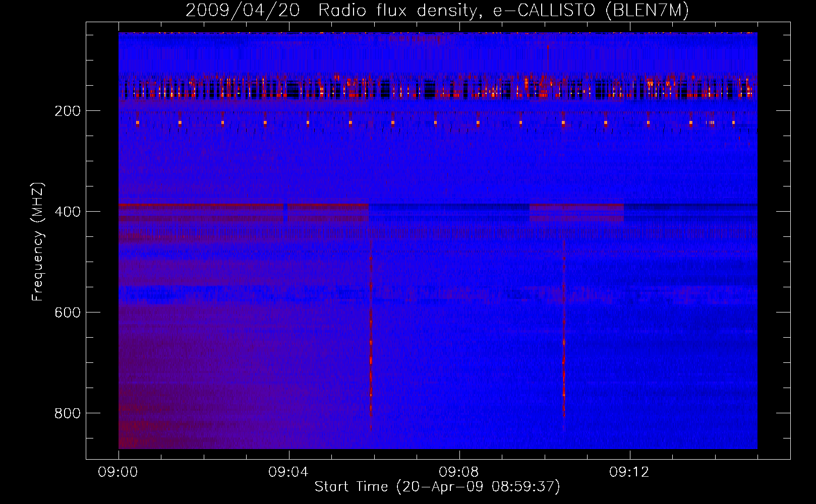Click the 400 frequency tick label
Viewport: 816px width, 504px height.
point(68,212)
